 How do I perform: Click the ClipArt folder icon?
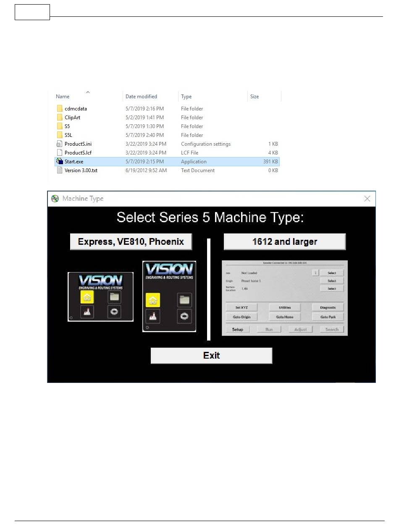pos(59,118)
